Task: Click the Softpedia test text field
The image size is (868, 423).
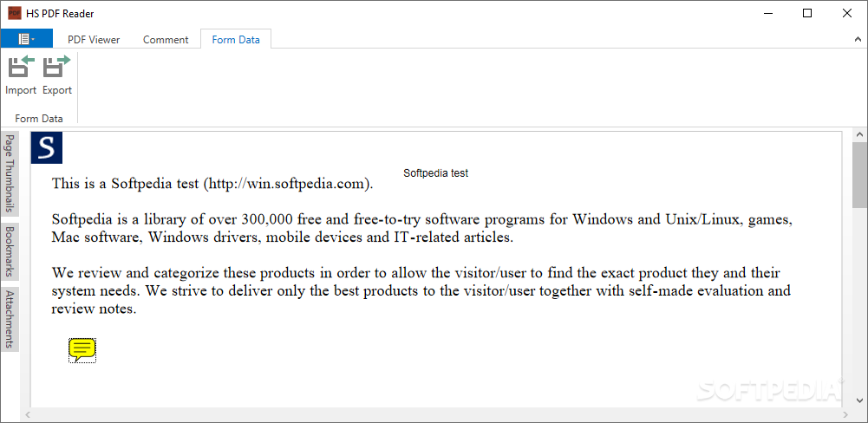Action: click(436, 173)
